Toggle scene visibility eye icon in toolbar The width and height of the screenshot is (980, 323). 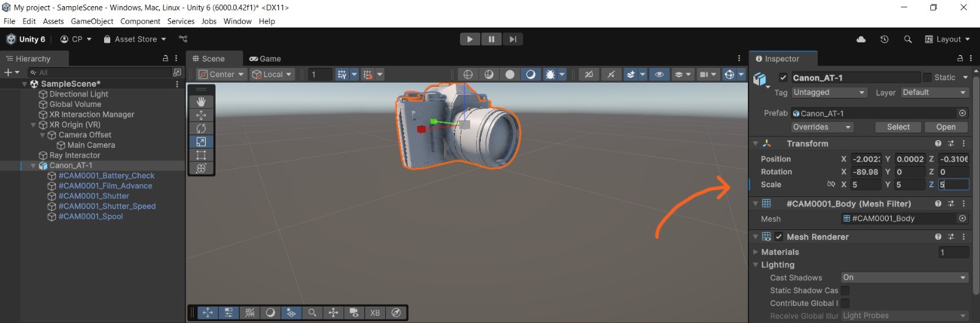(x=659, y=74)
